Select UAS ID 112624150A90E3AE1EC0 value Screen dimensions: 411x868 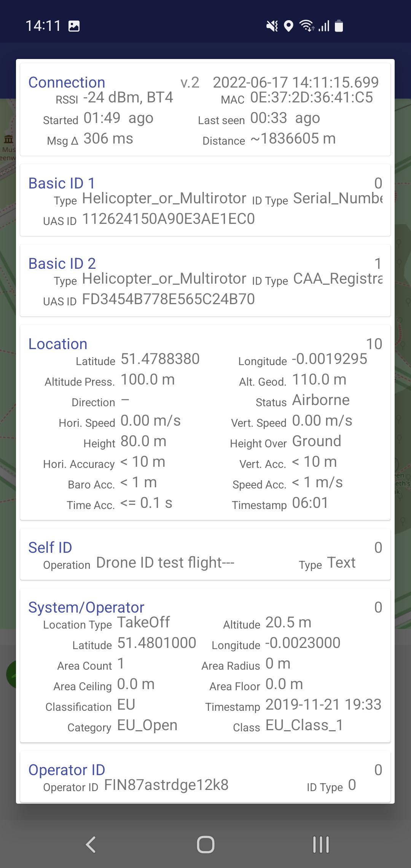(x=168, y=219)
